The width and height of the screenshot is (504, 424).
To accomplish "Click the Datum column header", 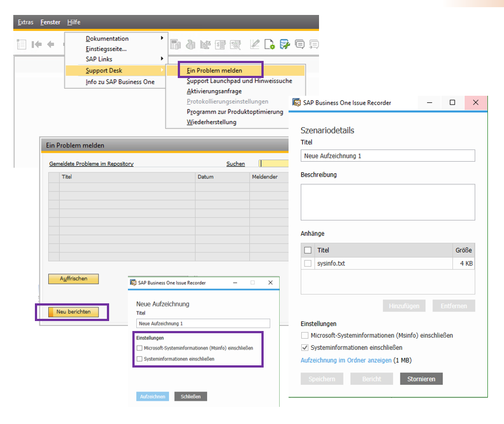I will (x=222, y=177).
